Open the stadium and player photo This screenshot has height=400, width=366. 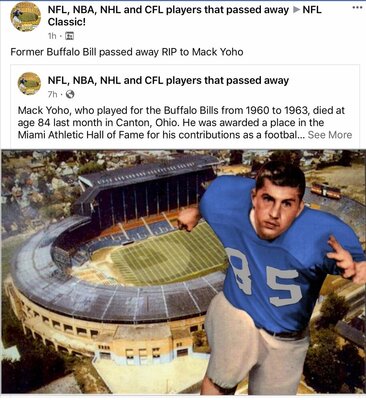click(183, 272)
